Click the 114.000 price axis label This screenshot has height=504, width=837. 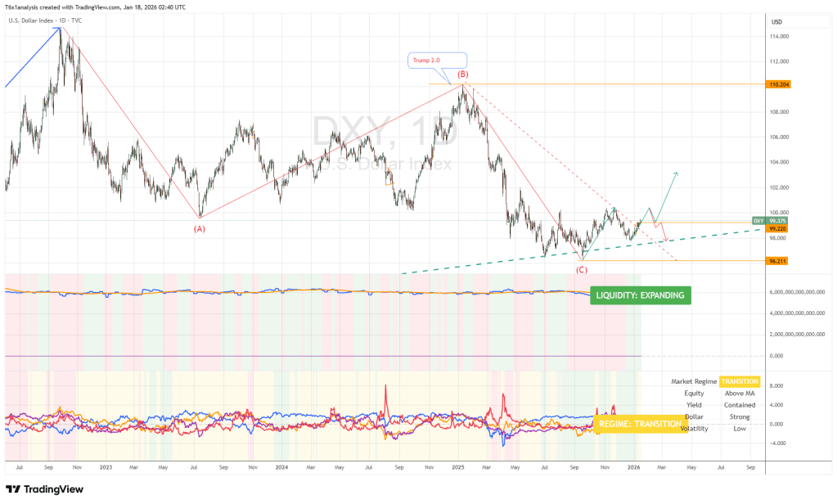coord(779,37)
